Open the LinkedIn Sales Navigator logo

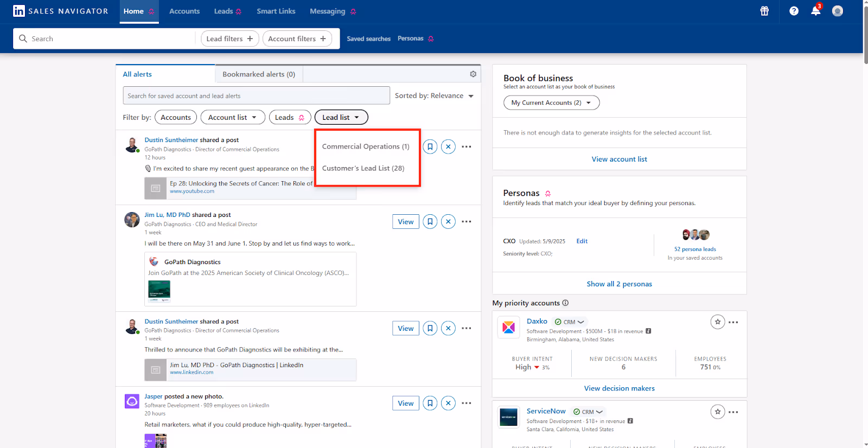(x=60, y=11)
